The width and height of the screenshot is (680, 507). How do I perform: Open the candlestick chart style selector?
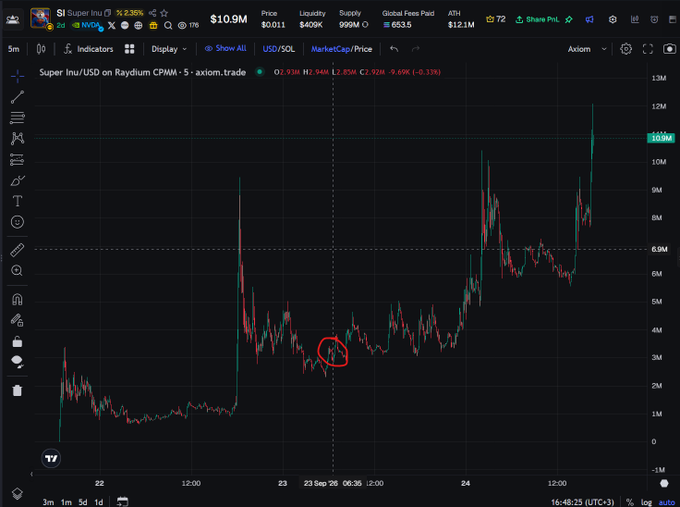(x=41, y=49)
